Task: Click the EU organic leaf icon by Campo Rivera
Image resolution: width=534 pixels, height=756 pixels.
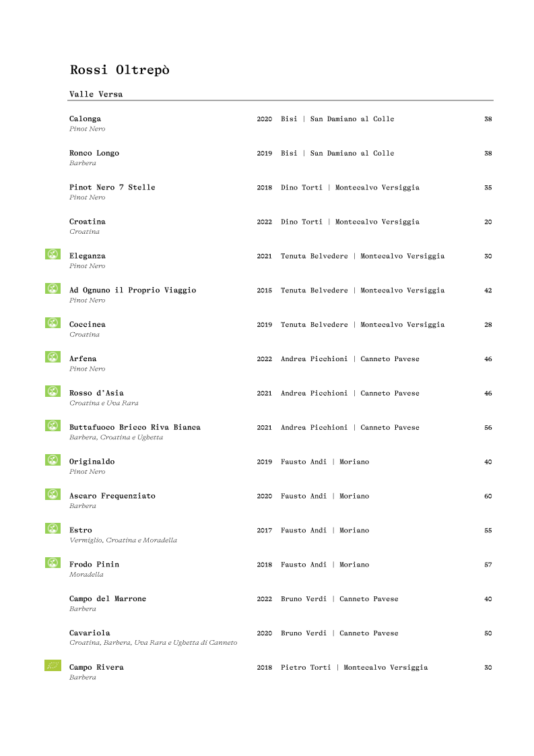Action: 53,666
